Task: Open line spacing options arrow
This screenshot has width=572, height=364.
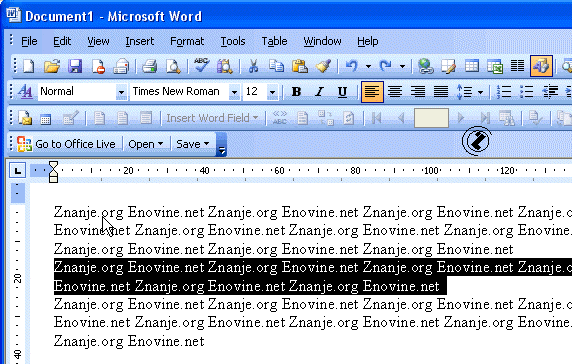Action: point(480,92)
